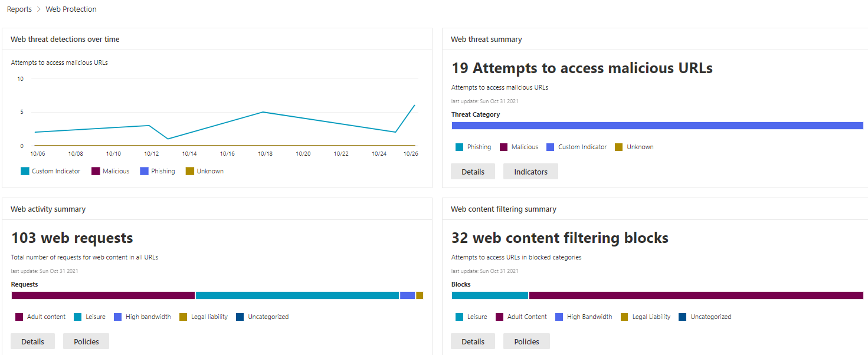Click the Adult content legend in Web activity summary
The image size is (868, 355).
pos(18,317)
